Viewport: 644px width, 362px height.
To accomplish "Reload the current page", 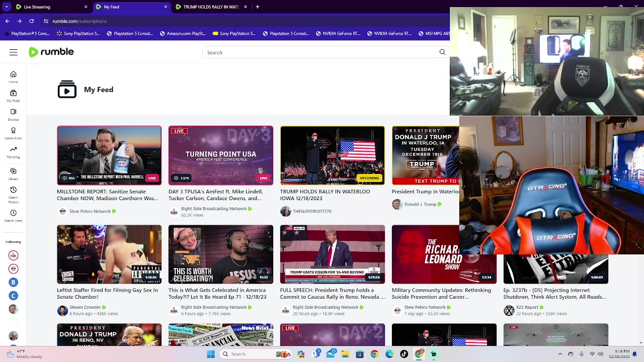I will coord(31,21).
